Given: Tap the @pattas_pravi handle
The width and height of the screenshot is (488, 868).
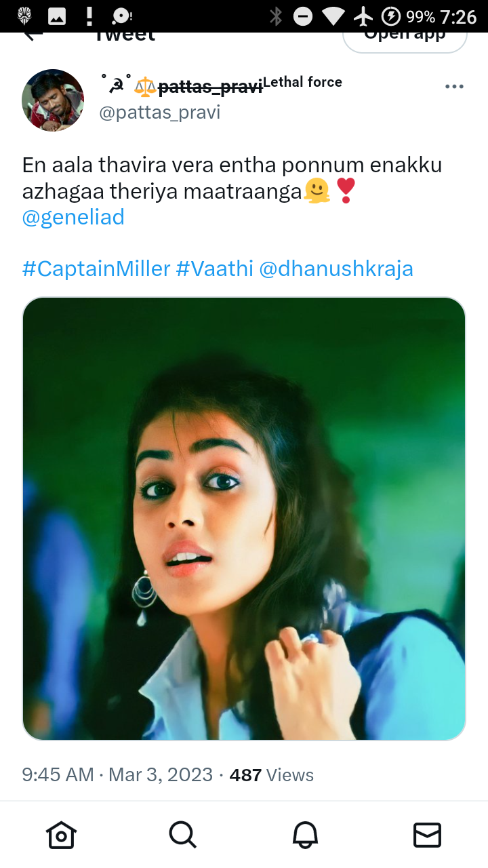Looking at the screenshot, I should pyautogui.click(x=160, y=113).
